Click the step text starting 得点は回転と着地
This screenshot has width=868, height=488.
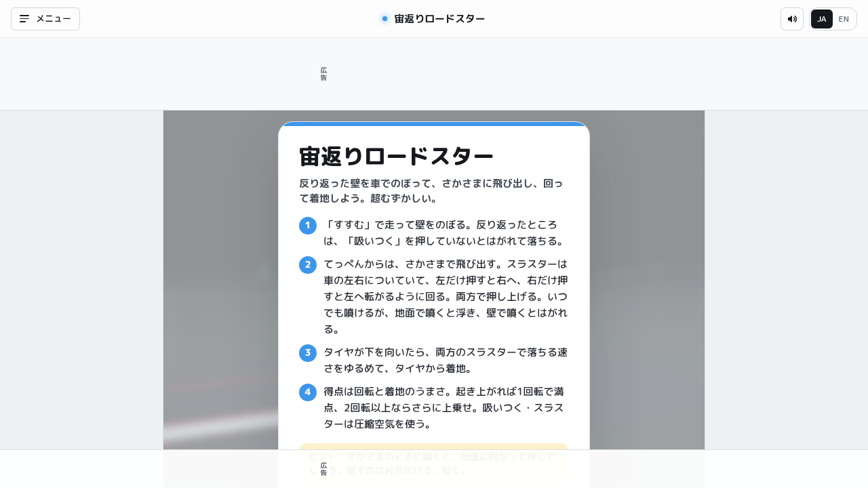pos(446,408)
